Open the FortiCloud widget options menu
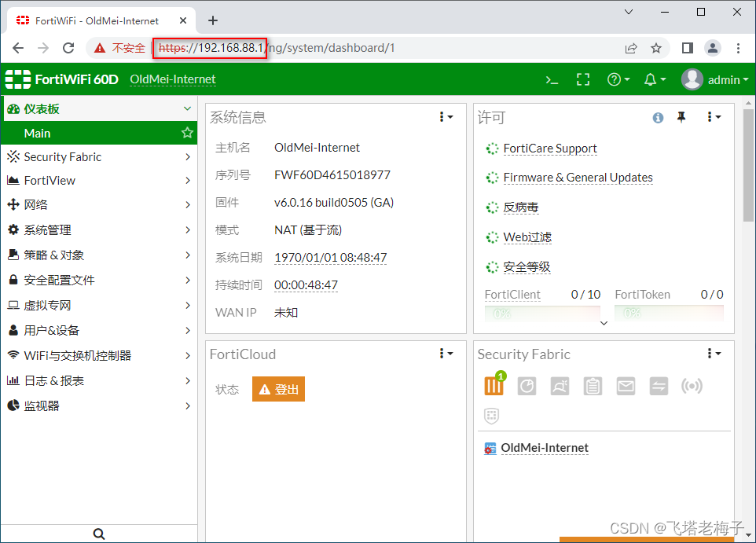 [446, 354]
